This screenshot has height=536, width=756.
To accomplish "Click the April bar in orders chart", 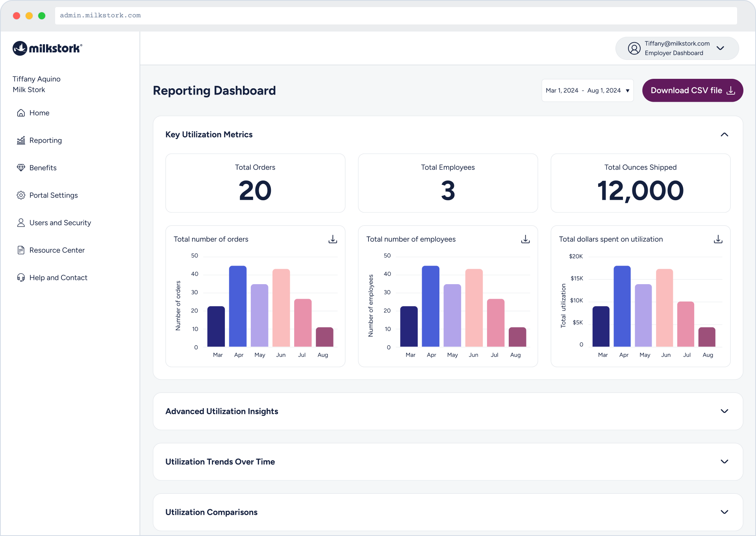I will (x=238, y=306).
